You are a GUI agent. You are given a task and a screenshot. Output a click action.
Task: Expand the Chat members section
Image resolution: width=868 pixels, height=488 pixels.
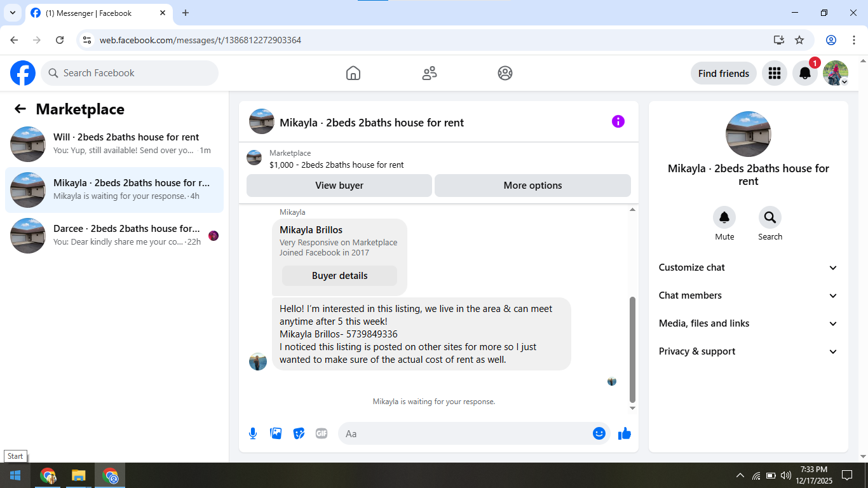[749, 295]
